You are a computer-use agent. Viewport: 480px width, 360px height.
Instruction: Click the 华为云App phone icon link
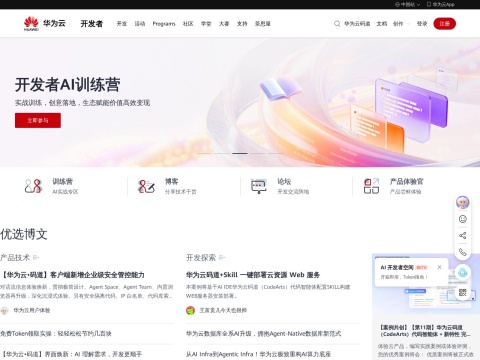441,4
